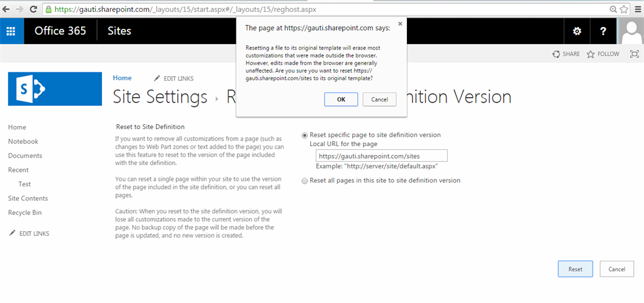The height and width of the screenshot is (303, 644).
Task: Click FOLLOW with the star
Action: pyautogui.click(x=602, y=54)
